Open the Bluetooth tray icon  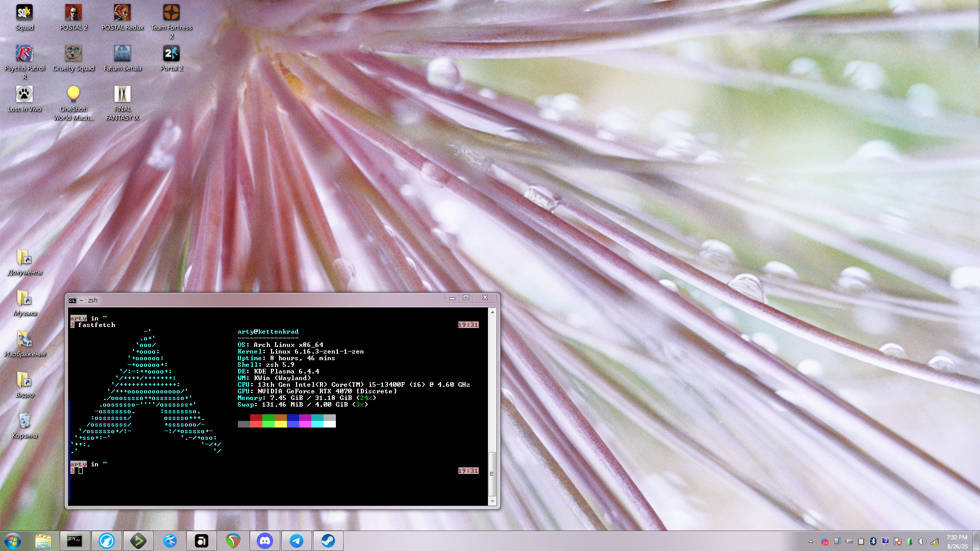pos(873,541)
